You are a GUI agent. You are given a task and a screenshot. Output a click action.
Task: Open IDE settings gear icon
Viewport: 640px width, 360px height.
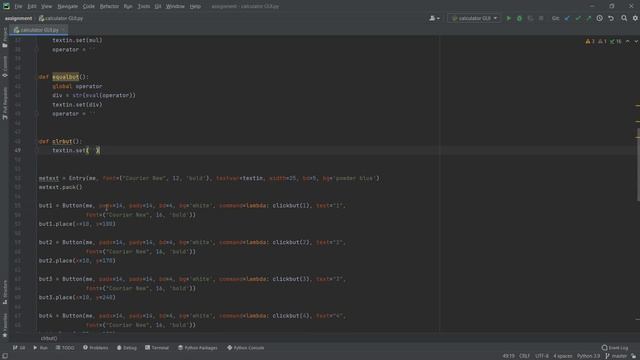(635, 18)
